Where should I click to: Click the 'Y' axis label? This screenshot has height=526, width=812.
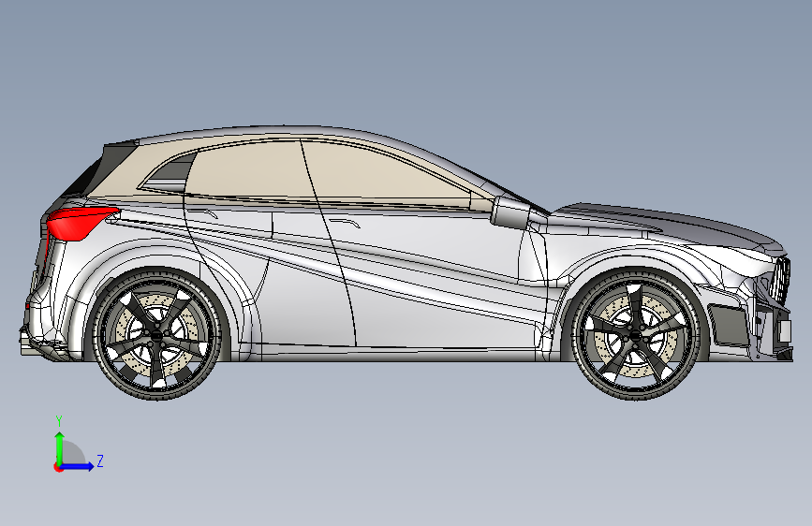[x=59, y=421]
